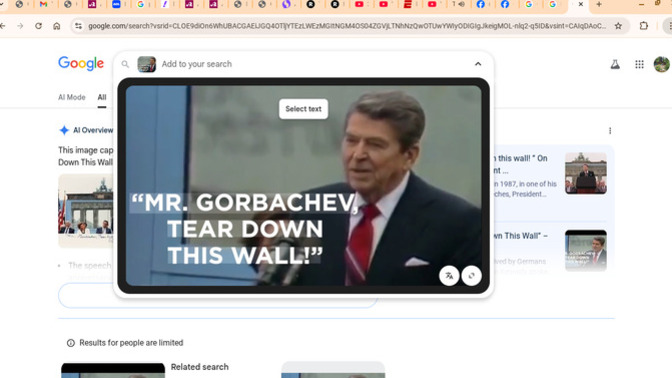672x378 pixels.
Task: Click the Translate icon on the image
Action: pos(449,276)
